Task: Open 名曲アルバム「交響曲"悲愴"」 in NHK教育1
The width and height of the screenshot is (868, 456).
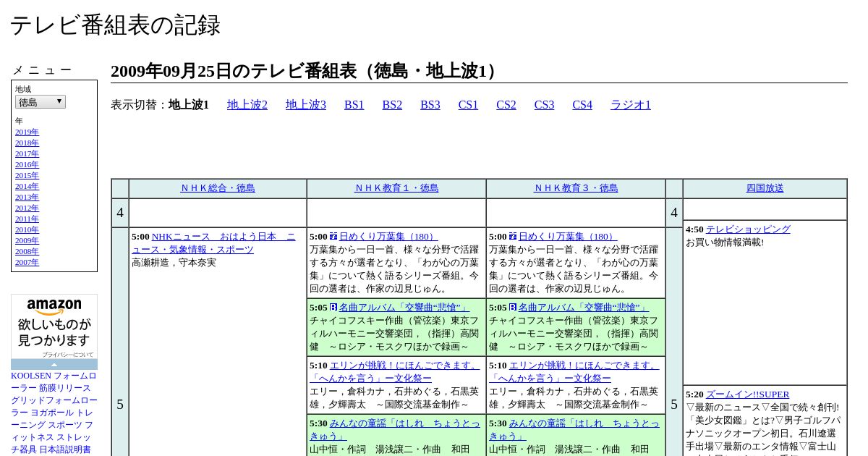Action: (404, 308)
